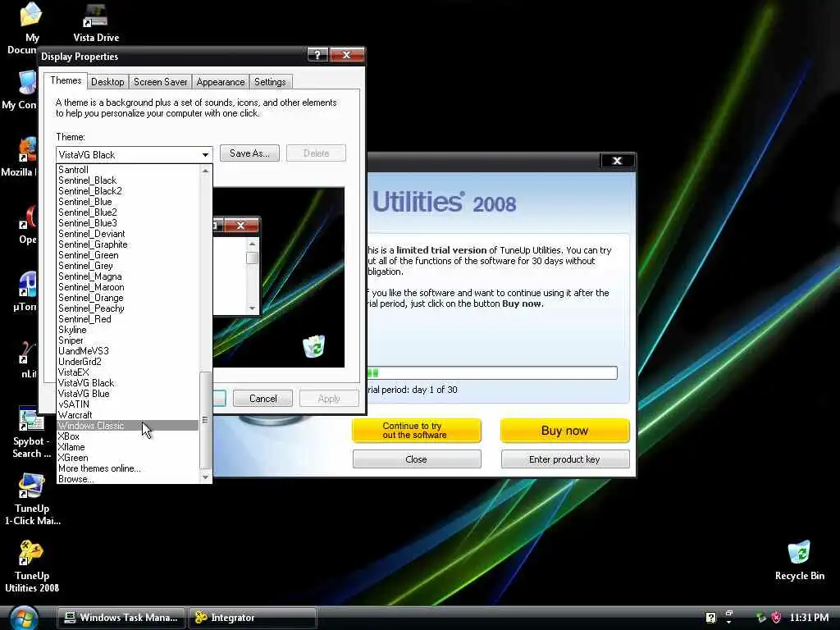Choose the Skyline theme
Image resolution: width=840 pixels, height=630 pixels.
tap(127, 330)
